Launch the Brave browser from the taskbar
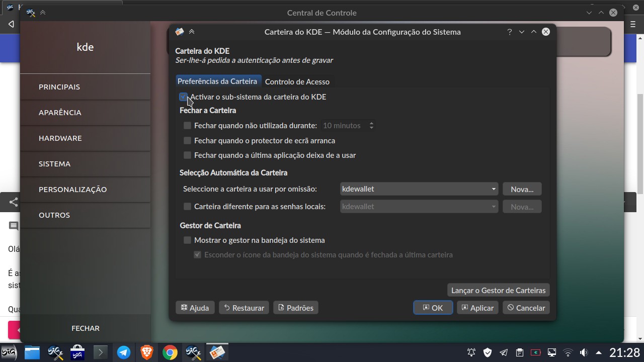This screenshot has width=644, height=362. point(146,352)
